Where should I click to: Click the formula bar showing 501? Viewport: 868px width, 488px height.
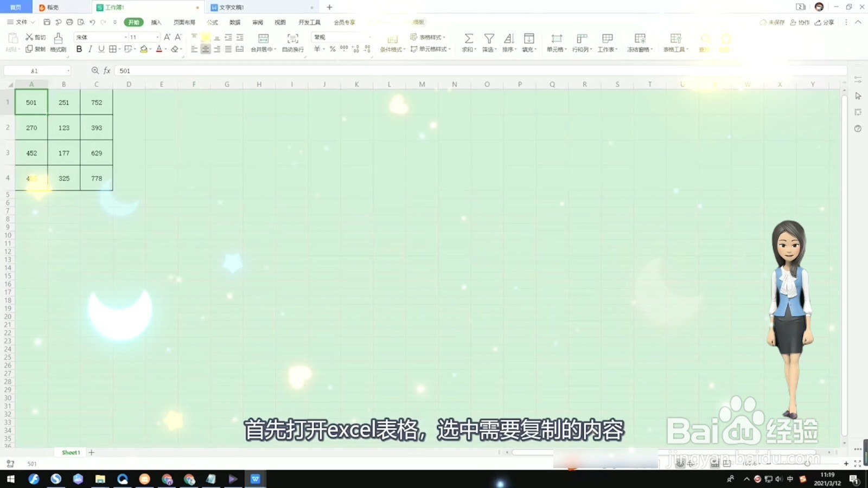tap(481, 71)
